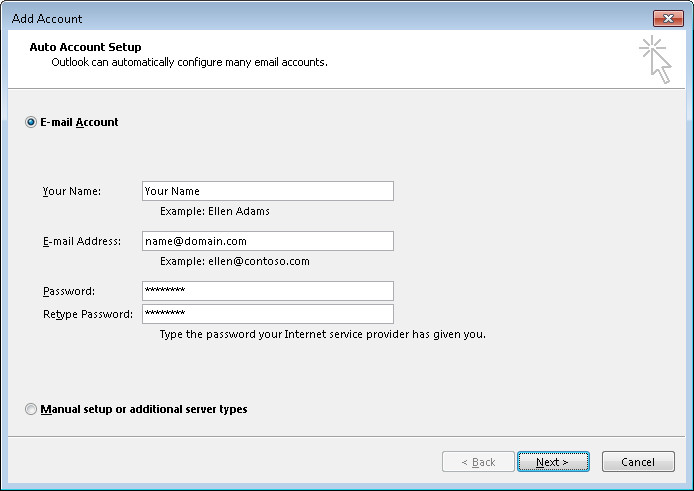The width and height of the screenshot is (694, 491).
Task: Click the grayed-out Back button
Action: click(x=478, y=462)
